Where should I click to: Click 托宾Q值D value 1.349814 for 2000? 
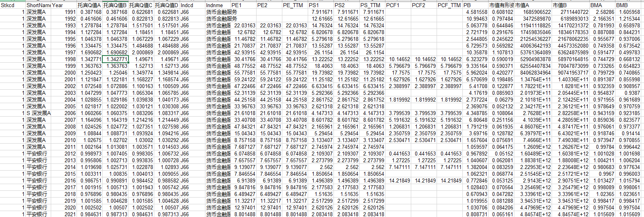pyautogui.click(x=167, y=73)
